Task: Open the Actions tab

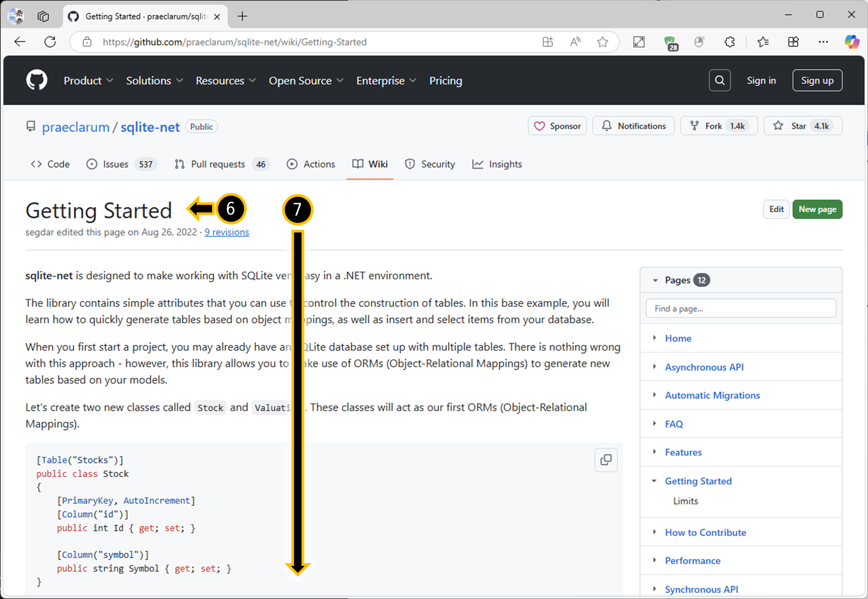Action: [x=311, y=164]
